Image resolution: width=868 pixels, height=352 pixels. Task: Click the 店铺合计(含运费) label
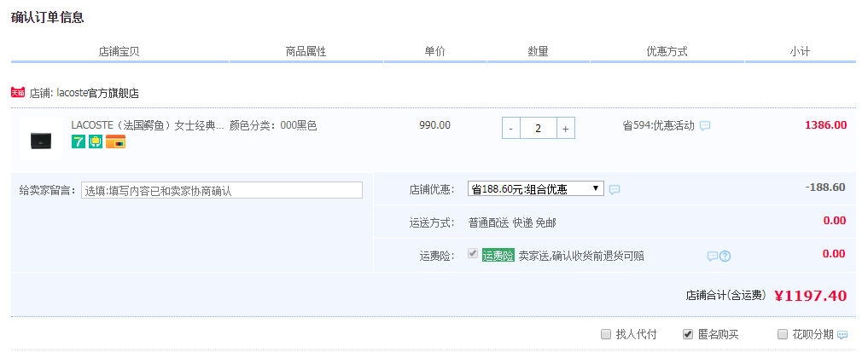pos(725,296)
